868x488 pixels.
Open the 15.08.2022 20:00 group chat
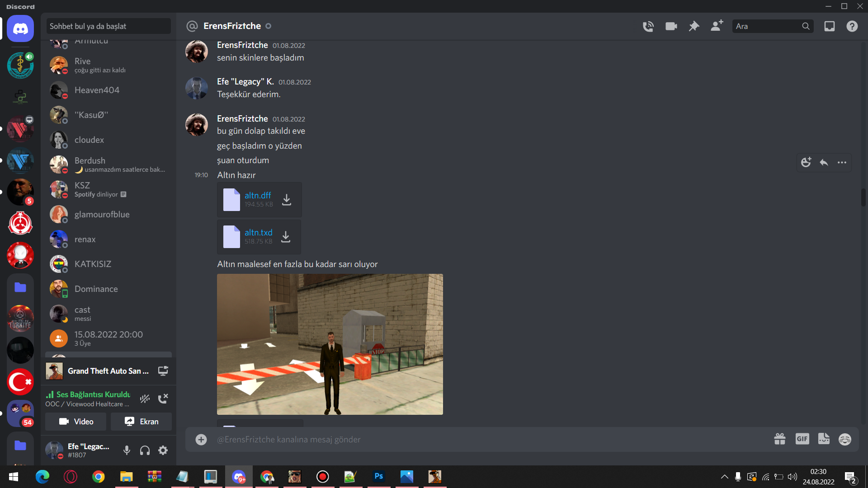click(108, 338)
